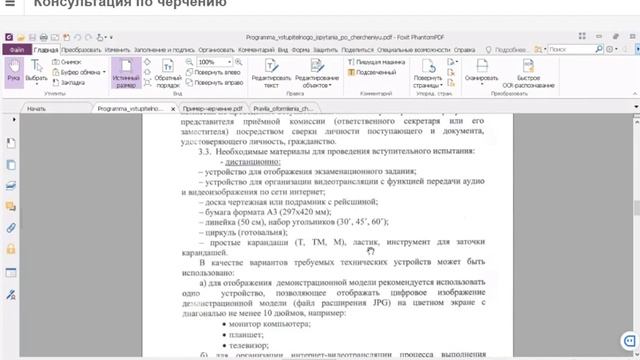Click the Open file folder icon
The width and height of the screenshot is (640, 360).
coord(21,37)
